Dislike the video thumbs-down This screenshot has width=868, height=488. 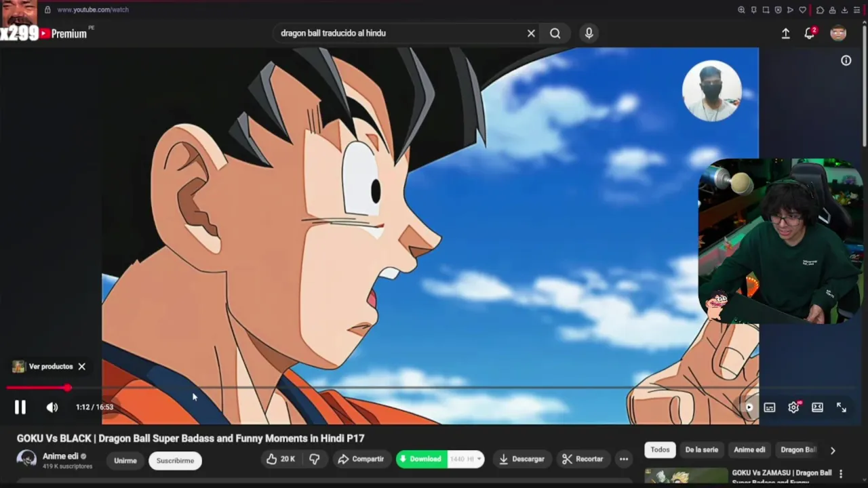pyautogui.click(x=315, y=460)
